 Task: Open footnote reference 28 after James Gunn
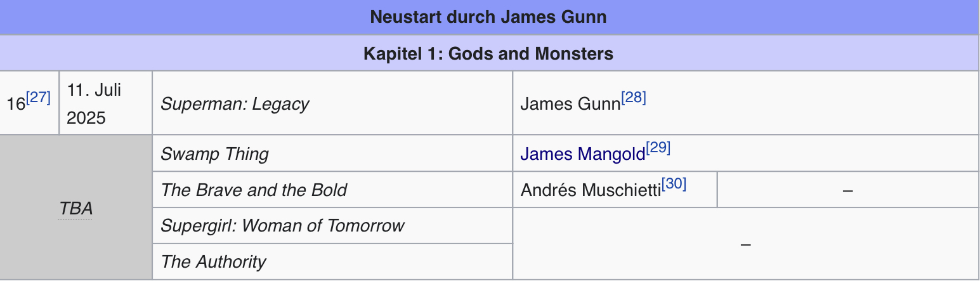(x=633, y=97)
